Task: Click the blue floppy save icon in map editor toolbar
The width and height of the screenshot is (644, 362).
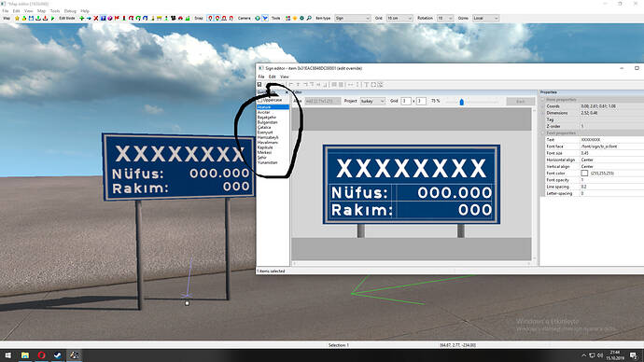Action: [31, 18]
